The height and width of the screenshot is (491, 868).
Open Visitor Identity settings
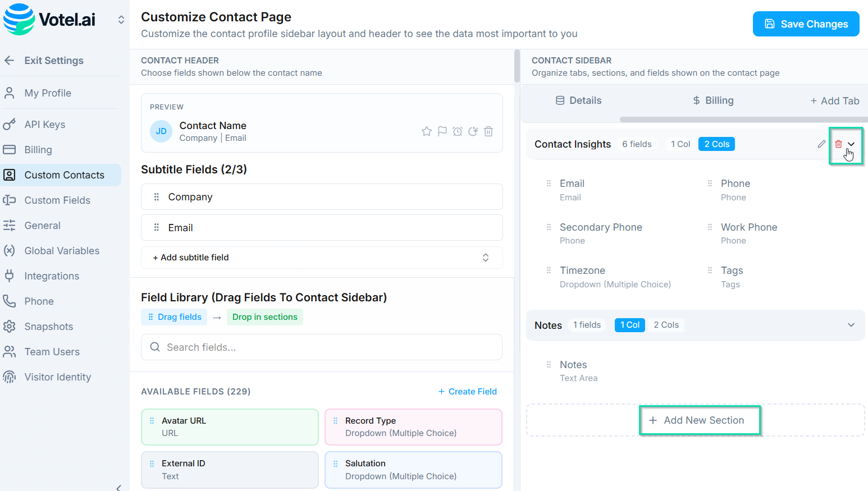[x=57, y=377]
